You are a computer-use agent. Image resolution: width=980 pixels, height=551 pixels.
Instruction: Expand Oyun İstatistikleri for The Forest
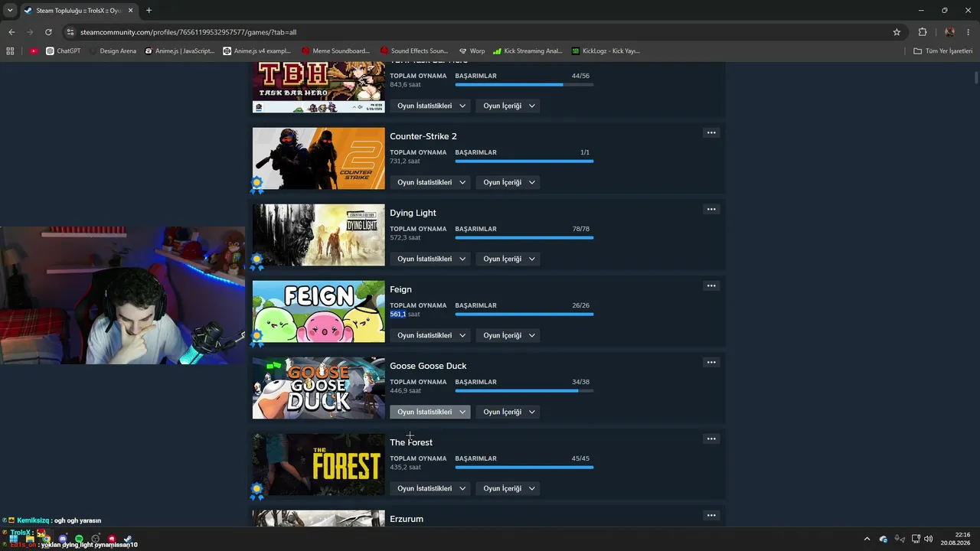[x=430, y=488]
